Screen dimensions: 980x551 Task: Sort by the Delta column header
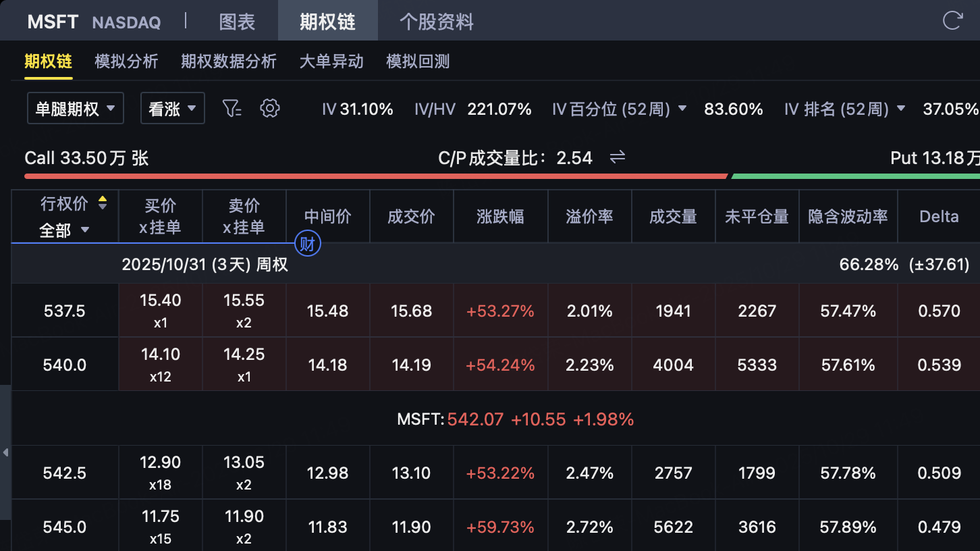click(x=939, y=216)
